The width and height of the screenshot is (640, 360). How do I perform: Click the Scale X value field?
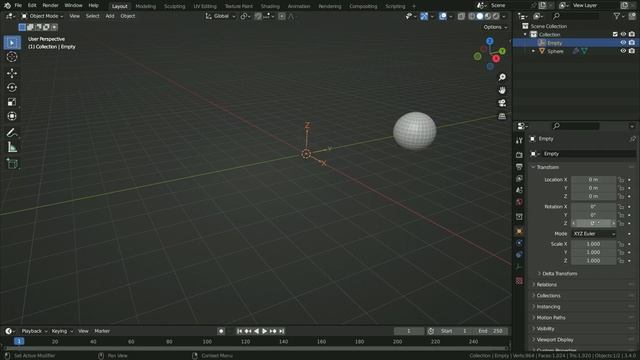593,244
